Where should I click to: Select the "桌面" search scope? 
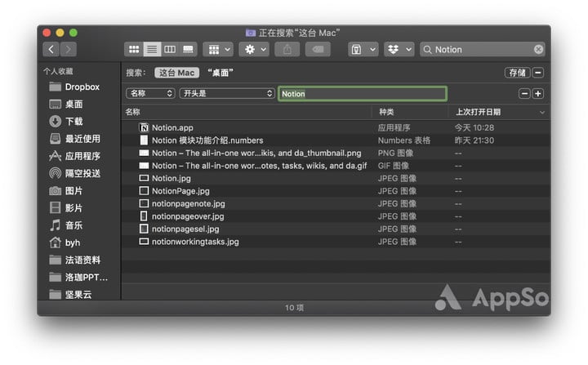[220, 73]
